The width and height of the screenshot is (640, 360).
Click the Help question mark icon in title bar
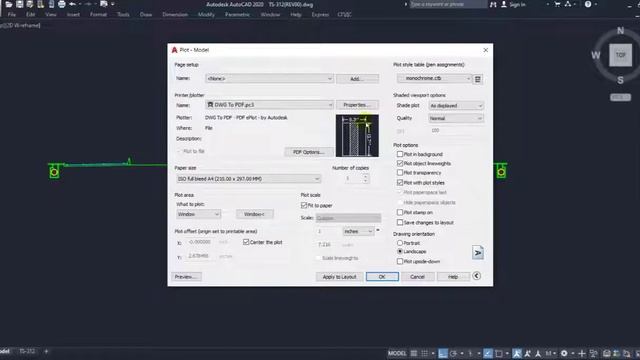pos(588,4)
